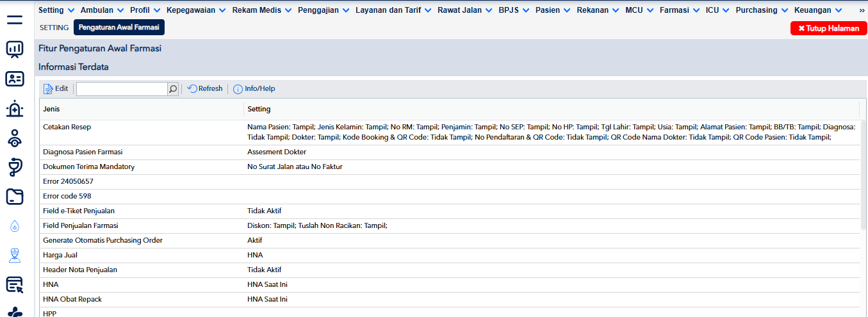Open the hamburger menu in sidebar
Screen dimensions: 868x317
[14, 19]
